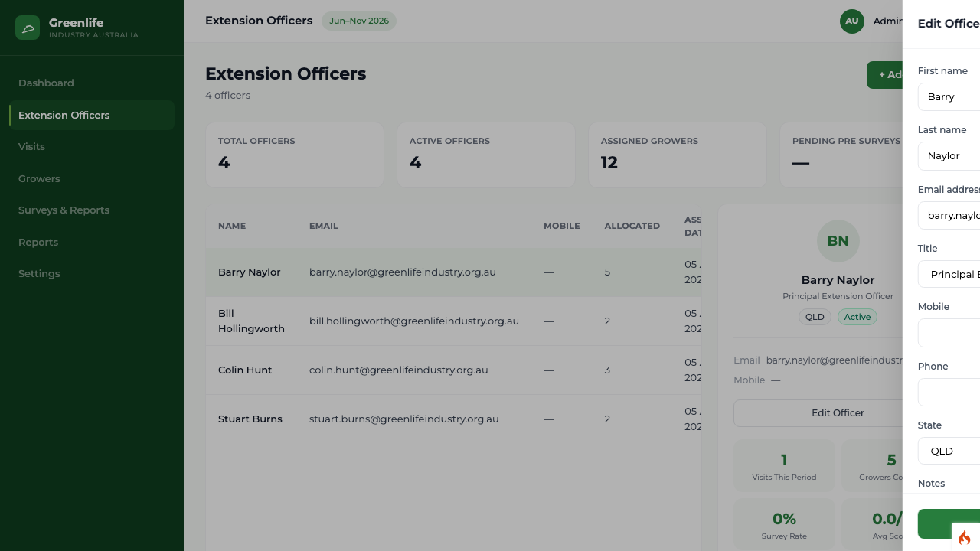This screenshot has width=980, height=551.
Task: Select the Stuart Burns row name
Action: (250, 419)
